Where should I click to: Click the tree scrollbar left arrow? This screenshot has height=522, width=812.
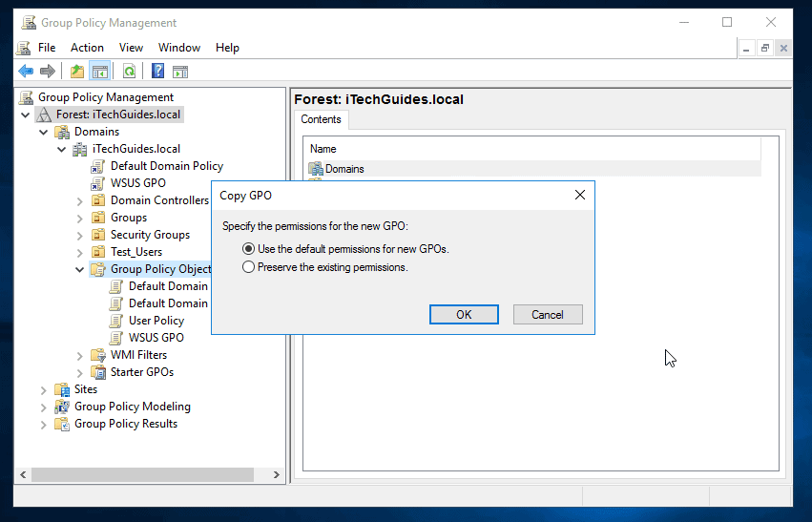tap(23, 474)
